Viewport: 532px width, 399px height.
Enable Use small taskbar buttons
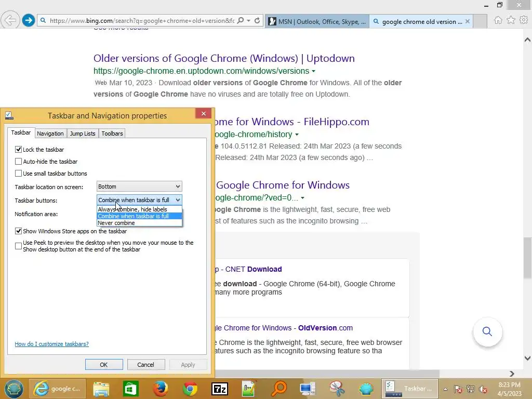pos(18,174)
